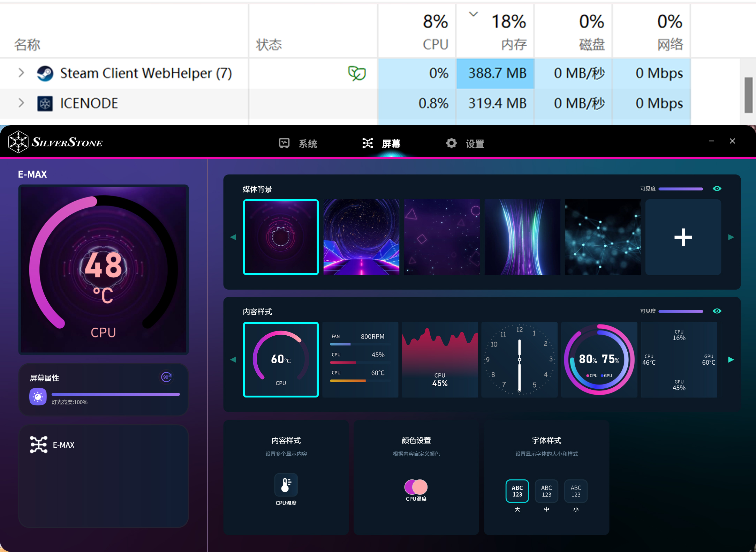The image size is (756, 552).
Task: Click the E-MAX device icon in sidebar
Action: pyautogui.click(x=38, y=445)
